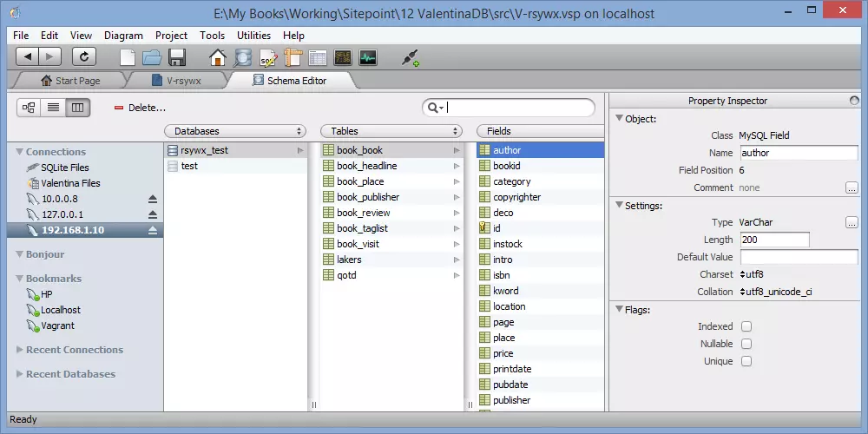Switch to the V-rsywx tab
The image size is (868, 434).
pos(177,81)
